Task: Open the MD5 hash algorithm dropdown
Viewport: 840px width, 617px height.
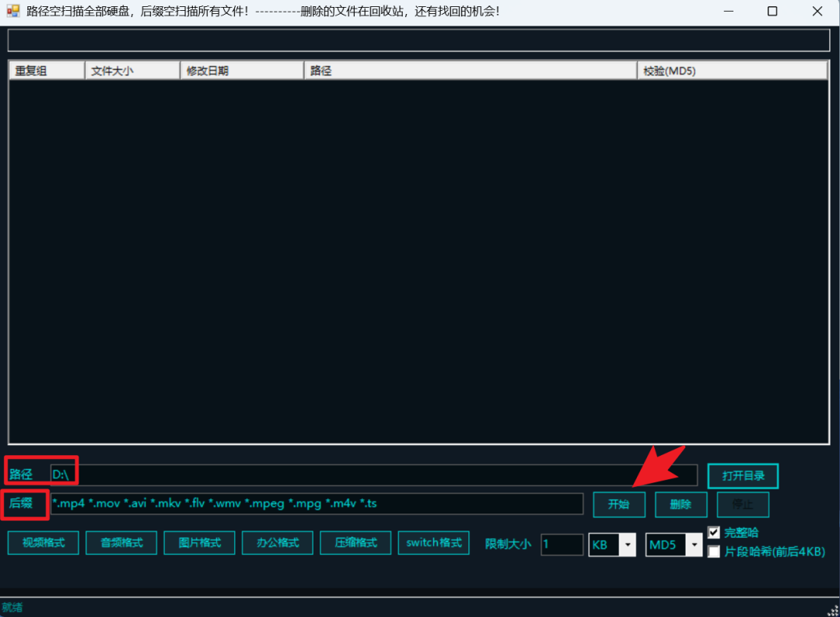Action: click(x=695, y=545)
